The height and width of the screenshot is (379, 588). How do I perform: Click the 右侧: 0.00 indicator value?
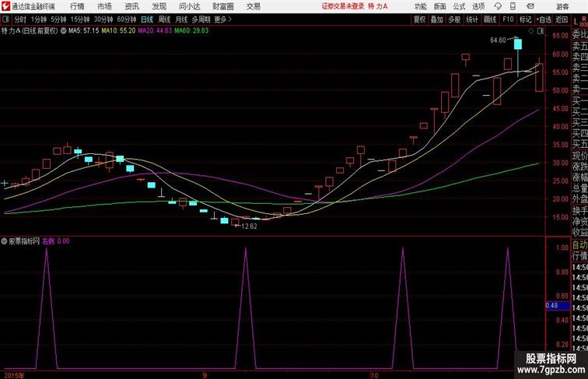point(56,241)
